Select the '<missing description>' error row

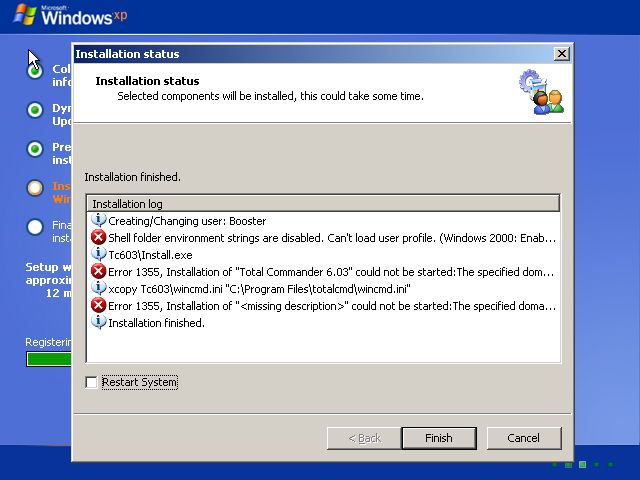[x=323, y=306]
